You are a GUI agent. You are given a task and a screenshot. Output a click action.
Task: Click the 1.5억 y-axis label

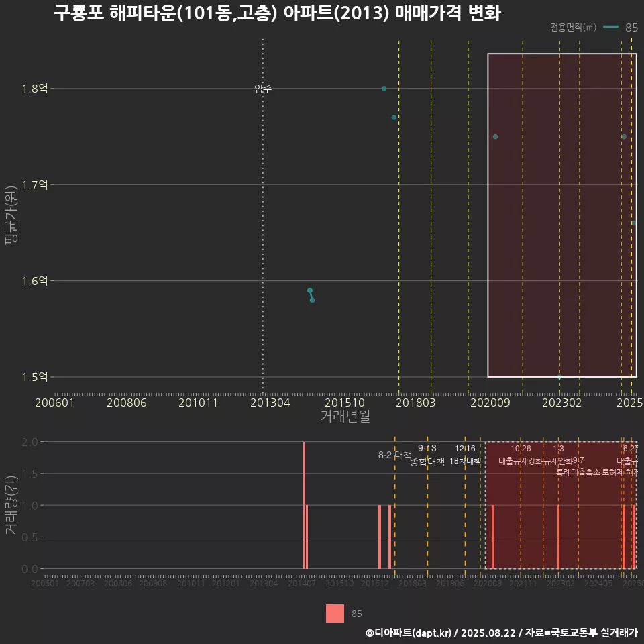click(35, 377)
